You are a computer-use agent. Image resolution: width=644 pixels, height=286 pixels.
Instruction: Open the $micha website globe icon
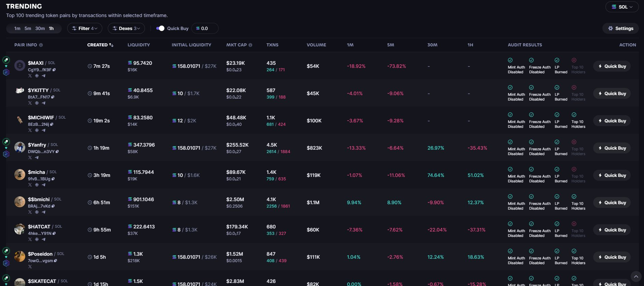click(x=37, y=185)
